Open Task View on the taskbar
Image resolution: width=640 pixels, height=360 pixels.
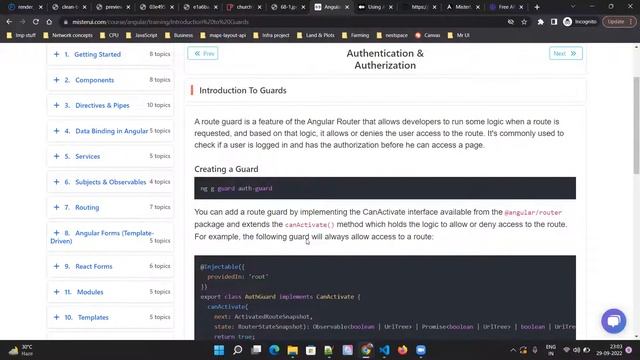256,350
